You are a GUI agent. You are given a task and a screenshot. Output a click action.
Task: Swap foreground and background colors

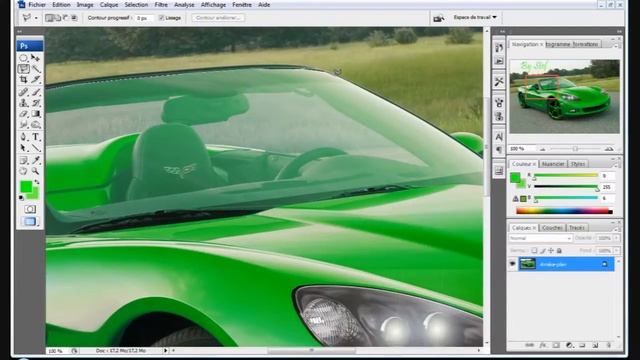37,182
